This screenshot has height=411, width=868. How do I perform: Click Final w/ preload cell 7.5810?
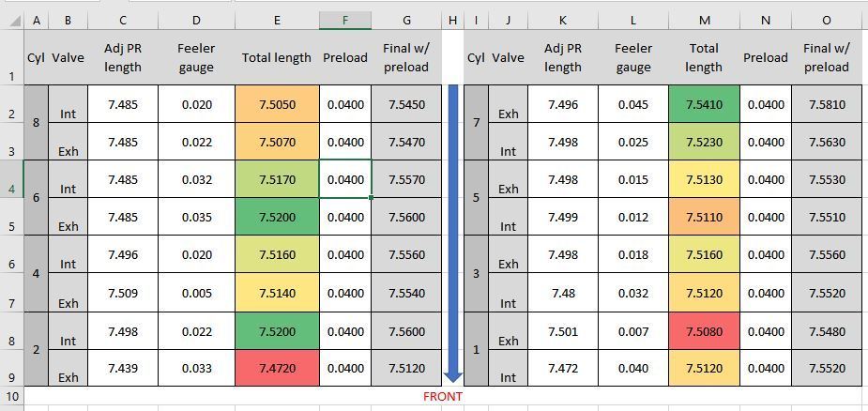[827, 104]
